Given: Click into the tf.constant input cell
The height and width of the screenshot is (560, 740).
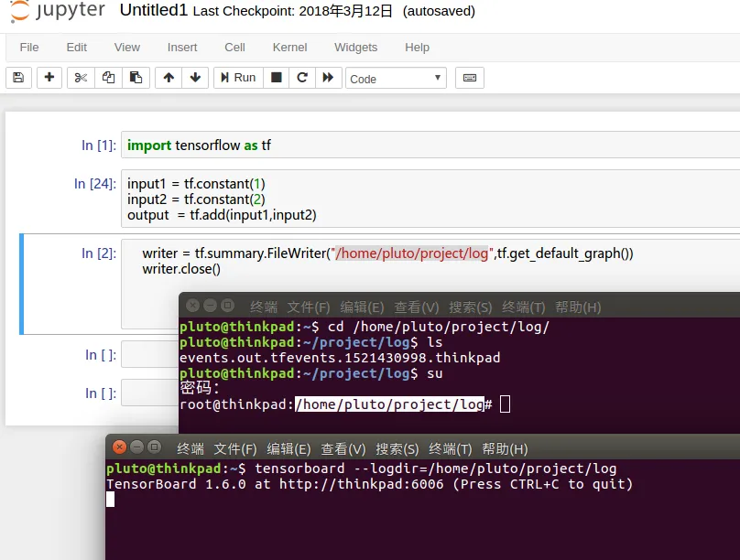Looking at the screenshot, I should [x=430, y=199].
